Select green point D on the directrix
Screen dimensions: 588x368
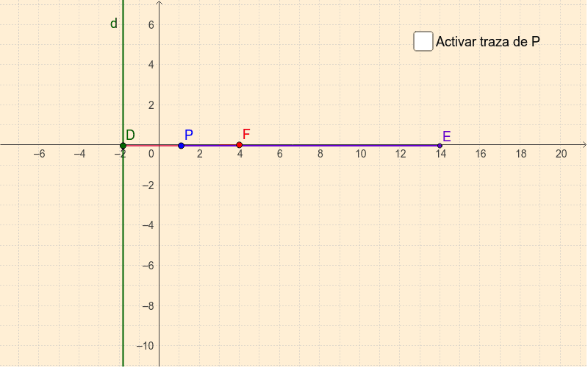coord(123,145)
